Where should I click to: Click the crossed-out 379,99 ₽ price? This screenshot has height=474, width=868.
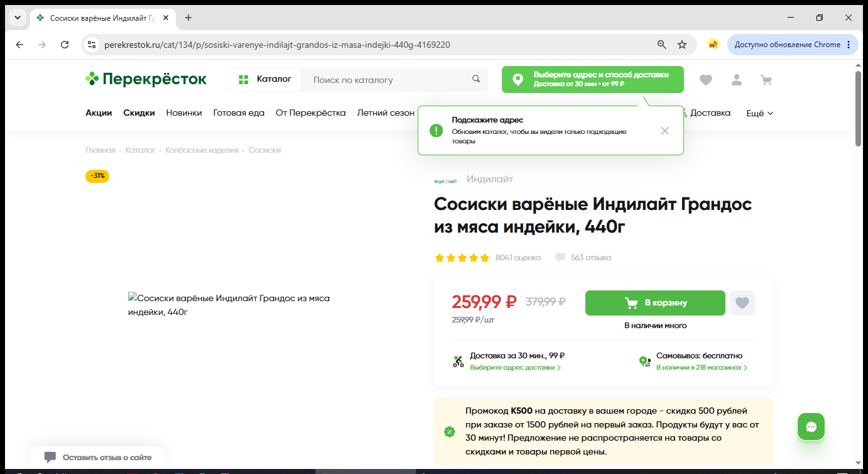click(545, 302)
